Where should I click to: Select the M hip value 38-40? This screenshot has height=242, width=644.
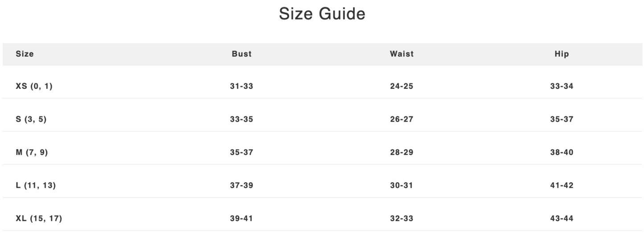tap(562, 152)
